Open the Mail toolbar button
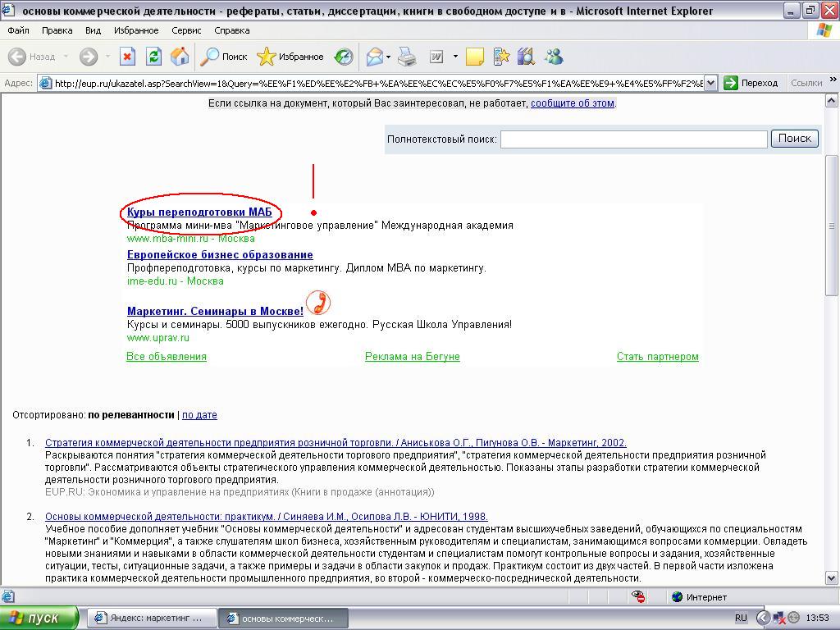Image resolution: width=840 pixels, height=630 pixels. (375, 57)
